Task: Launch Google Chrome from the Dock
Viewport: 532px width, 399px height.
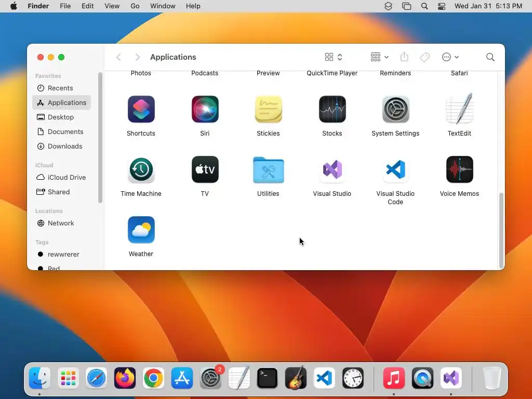Action: (153, 378)
